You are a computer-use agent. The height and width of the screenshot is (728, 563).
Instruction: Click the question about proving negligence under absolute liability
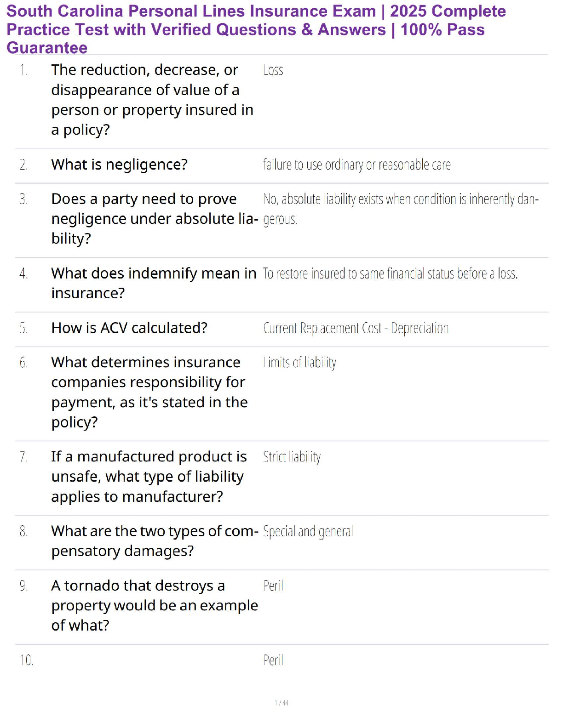(x=154, y=219)
